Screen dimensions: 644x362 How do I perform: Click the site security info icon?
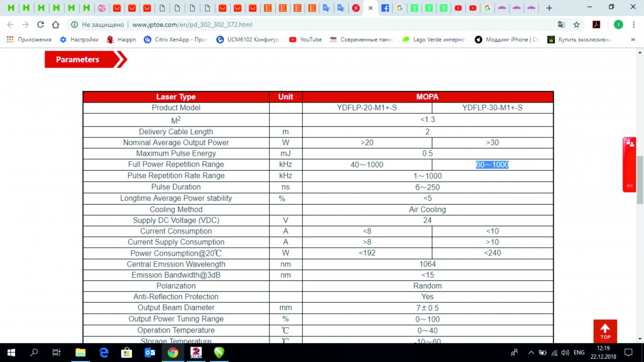tap(75, 25)
